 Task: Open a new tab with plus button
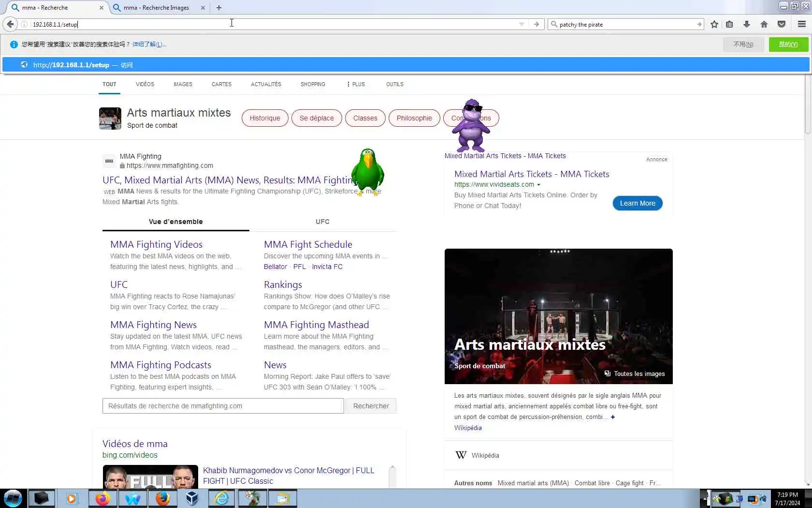point(219,8)
